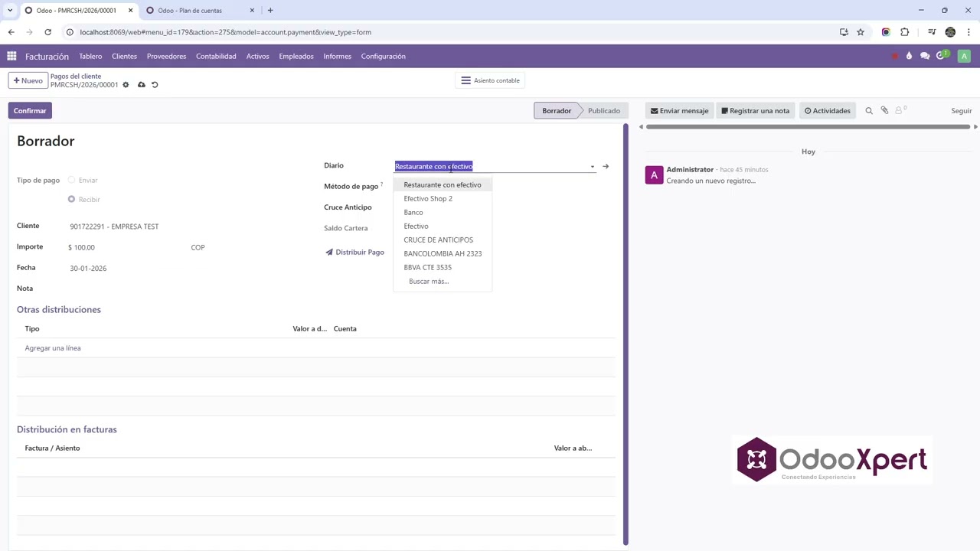Click the Confirmar button
The image size is (980, 551).
[30, 111]
